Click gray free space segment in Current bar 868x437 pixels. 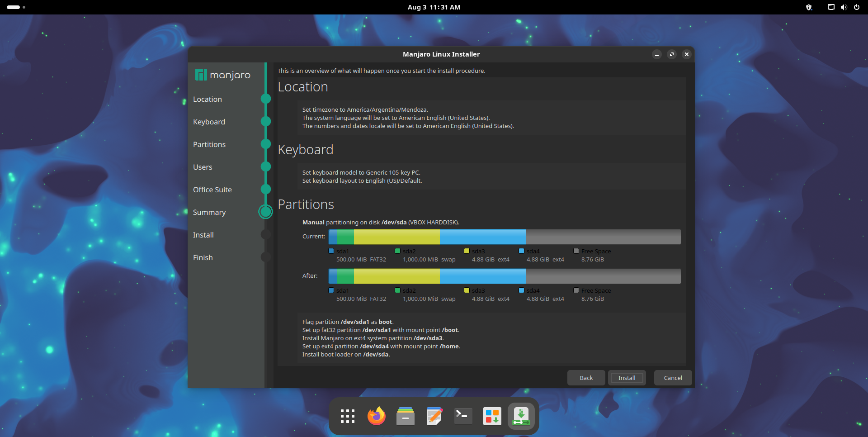point(603,237)
